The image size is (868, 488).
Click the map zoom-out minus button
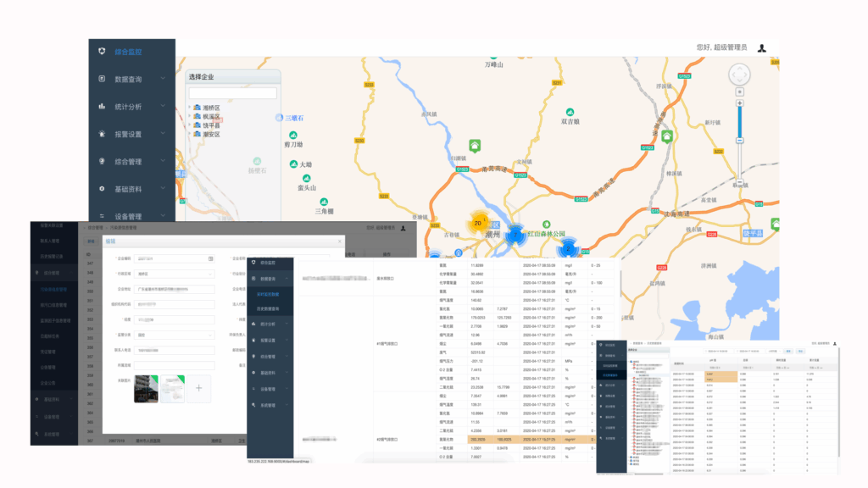click(x=740, y=183)
